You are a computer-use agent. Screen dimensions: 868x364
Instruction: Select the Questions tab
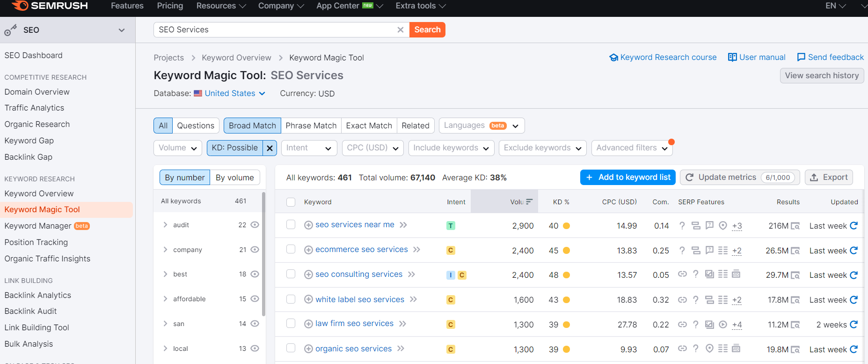click(196, 126)
